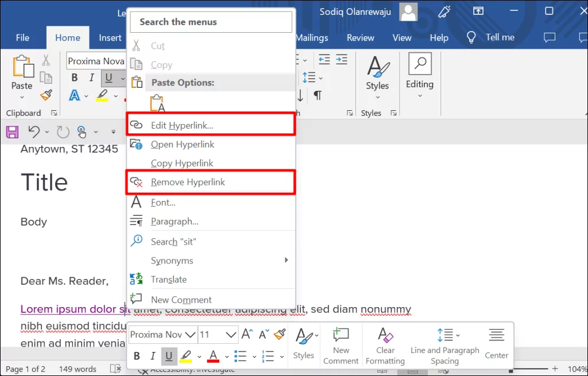
Task: Click the Undo arrow icon
Action: [34, 132]
